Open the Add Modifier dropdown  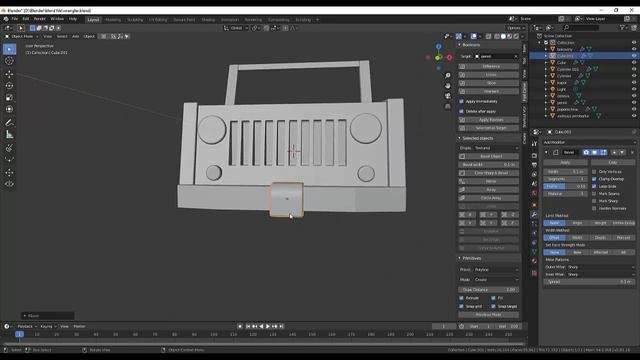(589, 142)
